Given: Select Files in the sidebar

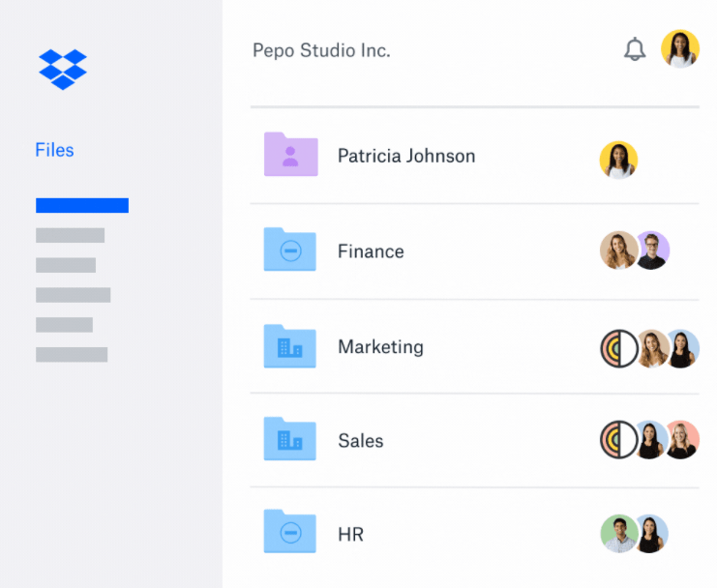Looking at the screenshot, I should (54, 150).
